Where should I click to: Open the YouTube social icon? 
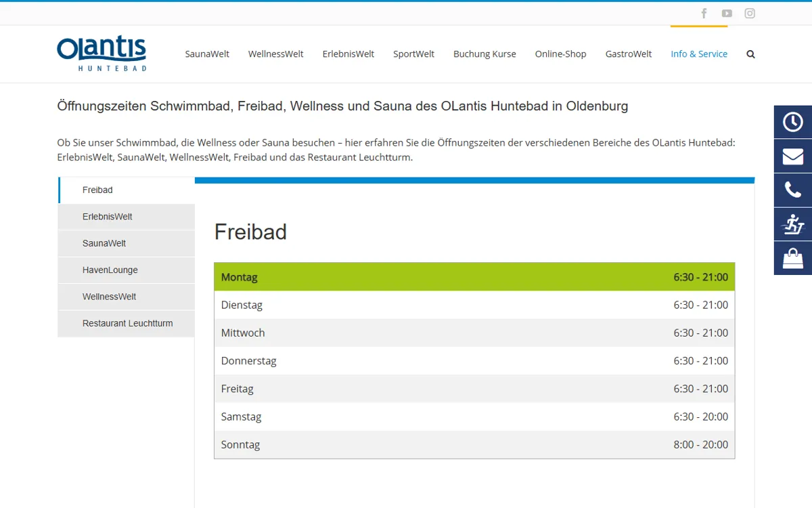pos(727,14)
